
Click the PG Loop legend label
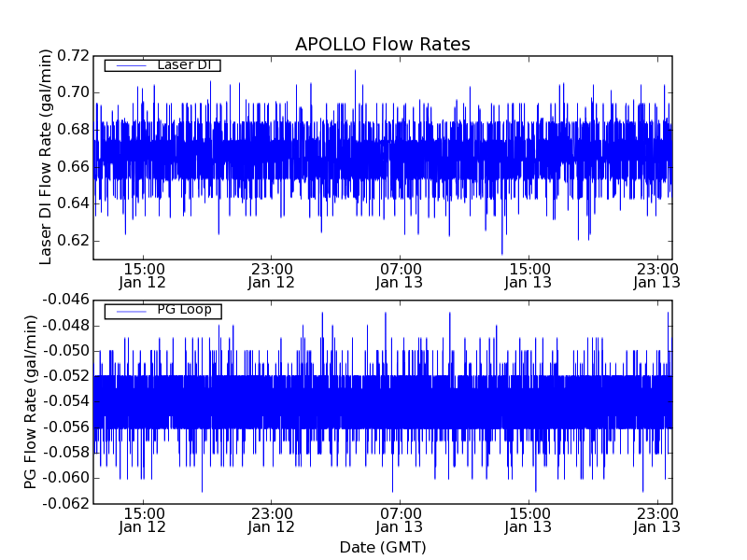click(184, 310)
